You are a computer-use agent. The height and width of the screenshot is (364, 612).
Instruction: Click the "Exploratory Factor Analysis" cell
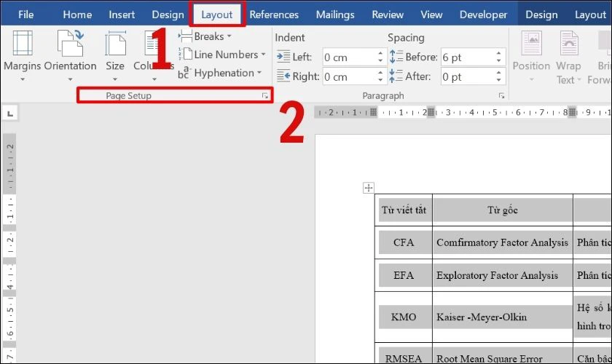503,275
